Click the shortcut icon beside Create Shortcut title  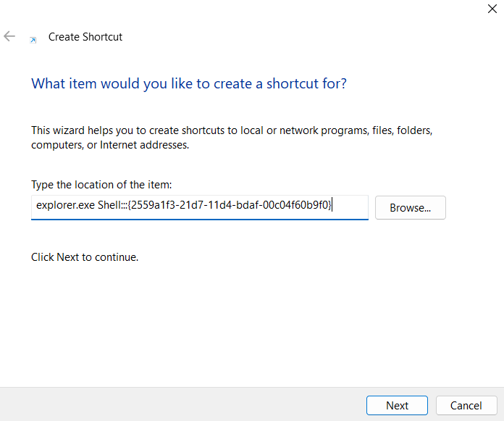click(x=33, y=40)
